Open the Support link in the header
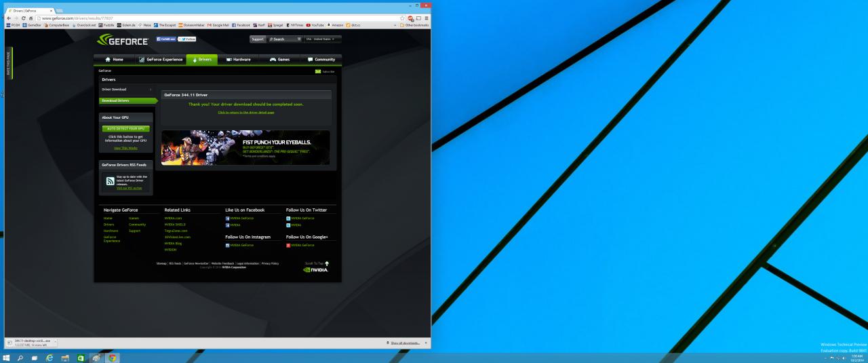Viewport: 868px width, 363px height. [x=258, y=39]
